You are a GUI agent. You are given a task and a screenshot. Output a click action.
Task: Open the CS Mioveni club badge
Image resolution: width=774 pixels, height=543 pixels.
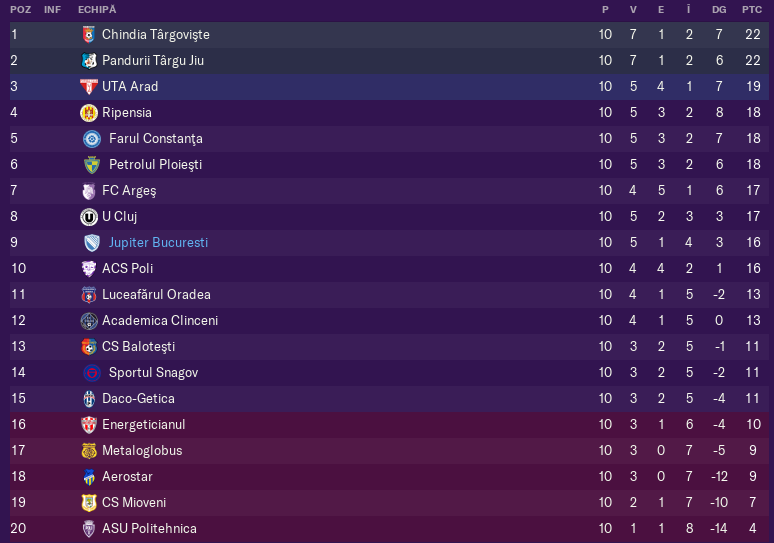(x=89, y=503)
